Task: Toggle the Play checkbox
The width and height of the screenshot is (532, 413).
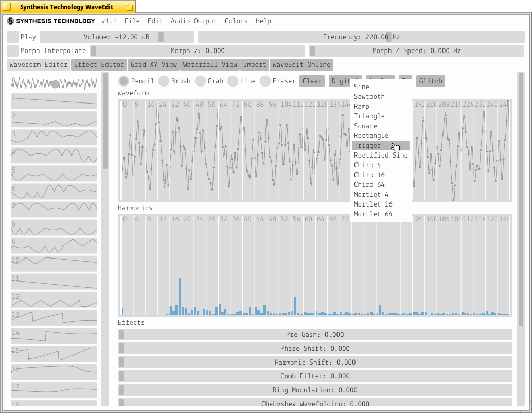Action: 12,37
